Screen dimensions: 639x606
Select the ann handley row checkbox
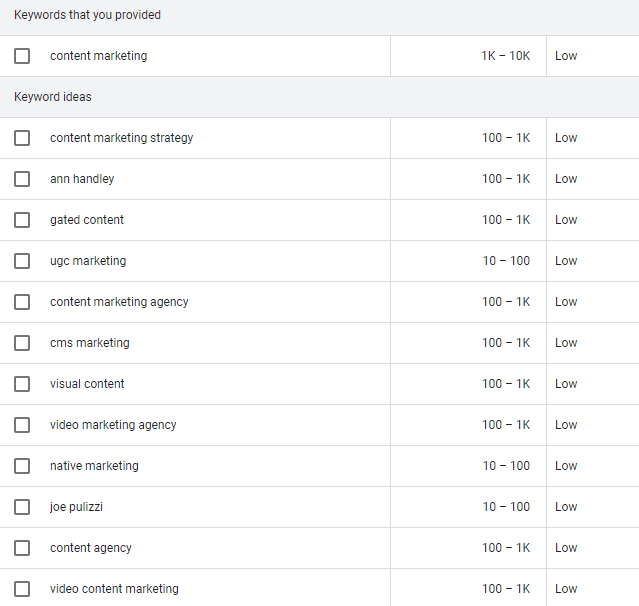(22, 179)
